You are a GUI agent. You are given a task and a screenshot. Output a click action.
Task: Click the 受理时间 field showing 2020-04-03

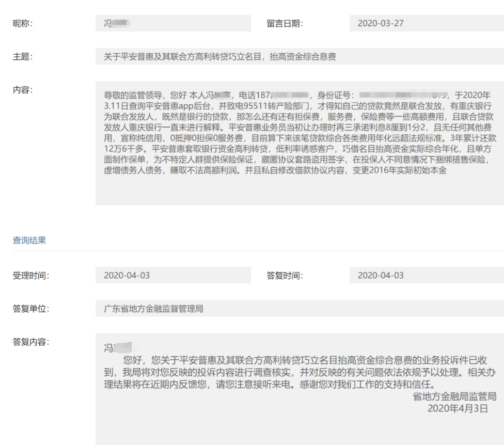pos(173,275)
